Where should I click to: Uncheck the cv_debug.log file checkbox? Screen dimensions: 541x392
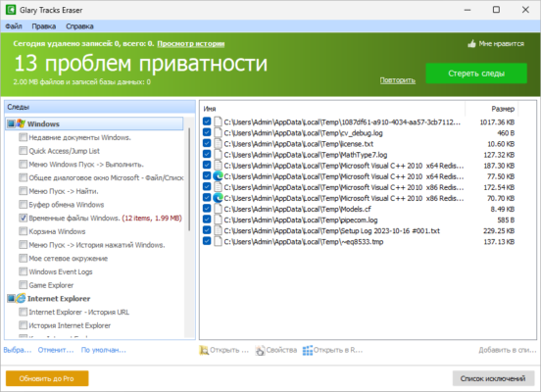(x=207, y=132)
